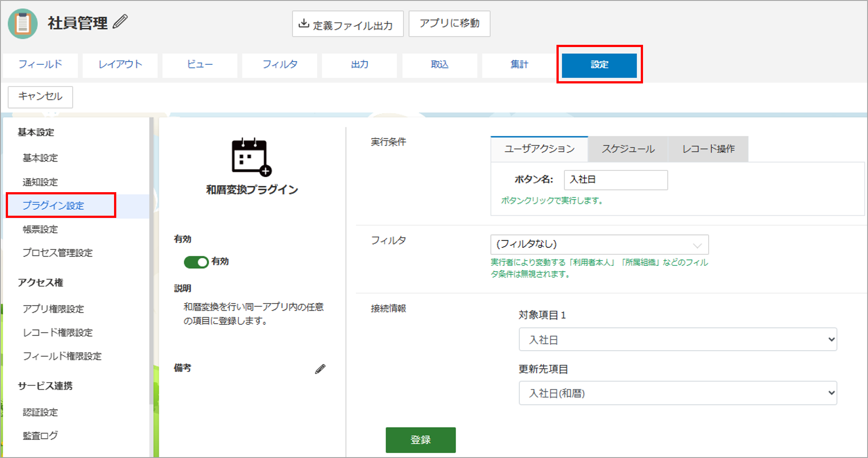This screenshot has height=458, width=868.
Task: Click the 和暦変換プラグイン calendar icon
Action: (x=252, y=157)
